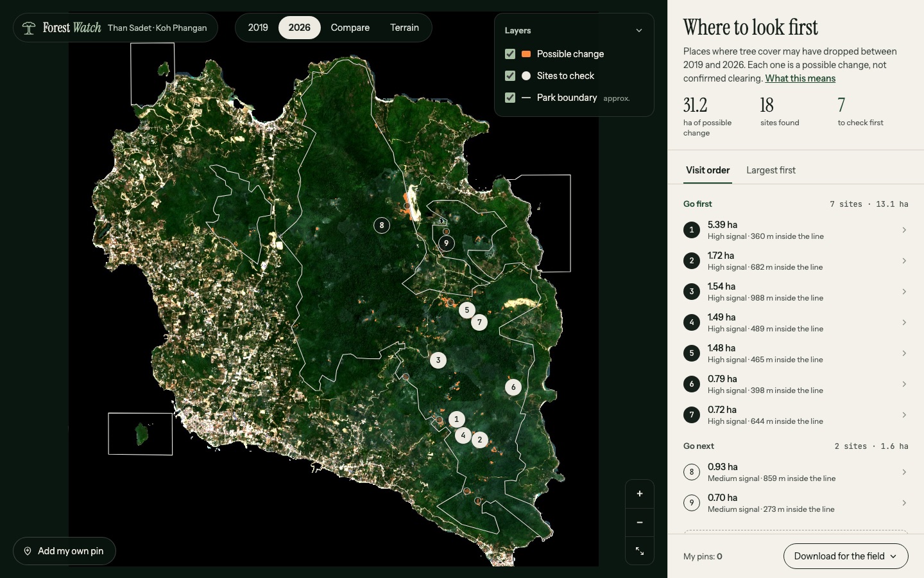924x578 pixels.
Task: Open the What this means link
Action: (x=800, y=78)
